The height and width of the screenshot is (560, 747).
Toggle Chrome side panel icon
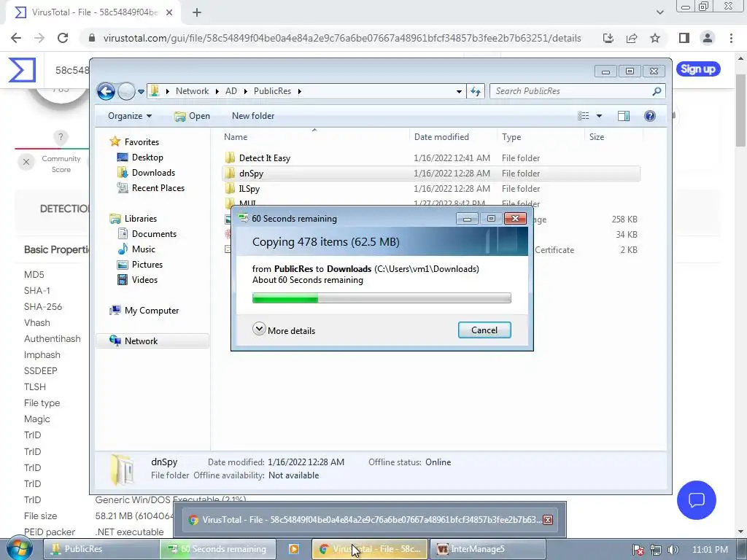click(684, 38)
